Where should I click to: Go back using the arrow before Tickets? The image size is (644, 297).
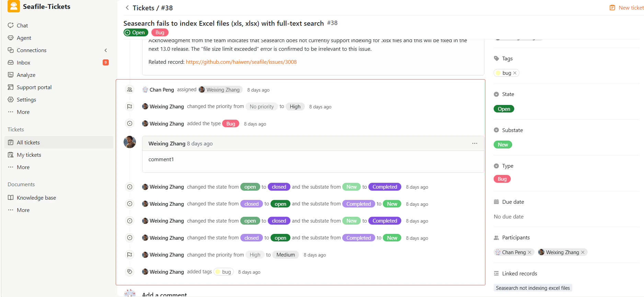127,8
